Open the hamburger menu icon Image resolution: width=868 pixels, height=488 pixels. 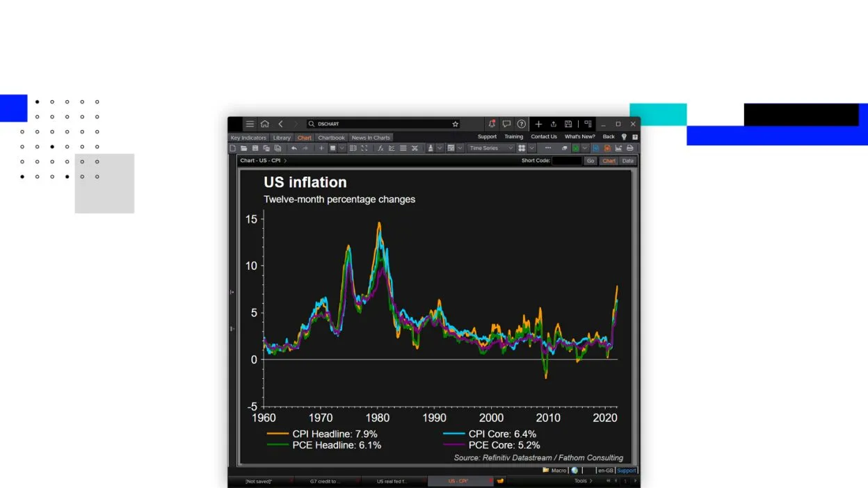point(250,124)
